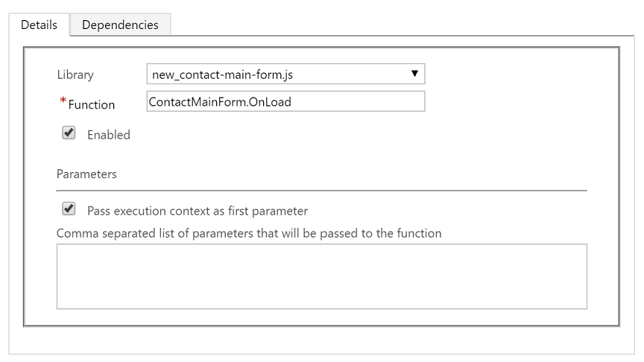Image resolution: width=644 pixels, height=362 pixels.
Task: Click the parameters list text area
Action: pyautogui.click(x=321, y=276)
